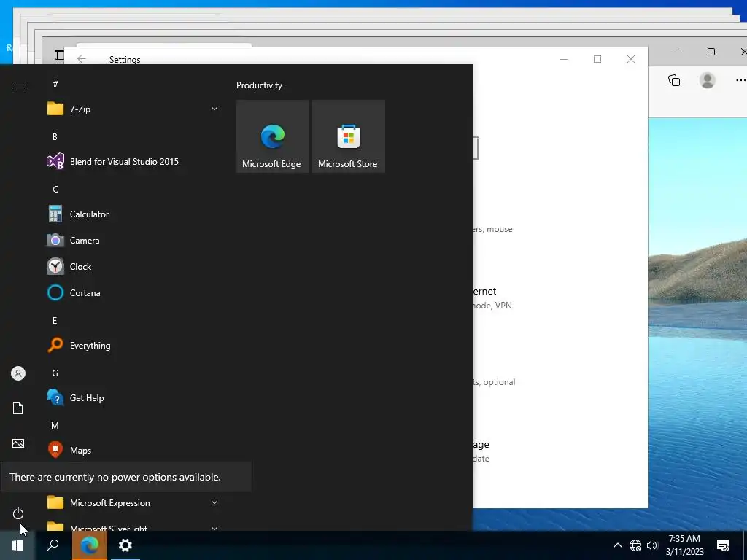Open Pictures from Start sidebar
This screenshot has height=560, width=747.
coord(18,443)
